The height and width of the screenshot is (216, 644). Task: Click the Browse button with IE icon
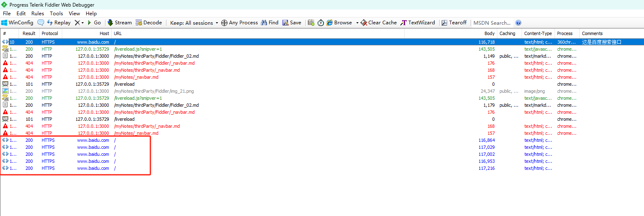339,23
